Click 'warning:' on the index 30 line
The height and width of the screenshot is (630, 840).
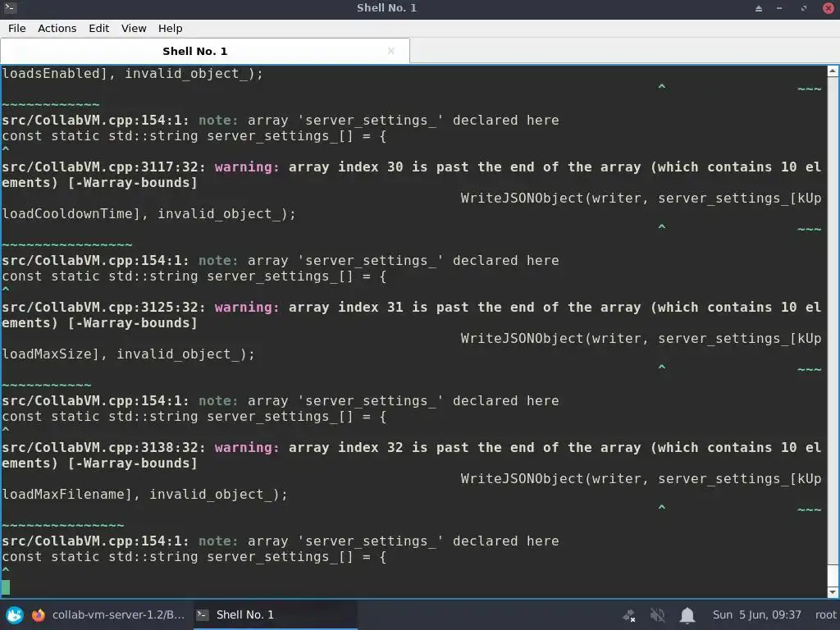pos(247,167)
